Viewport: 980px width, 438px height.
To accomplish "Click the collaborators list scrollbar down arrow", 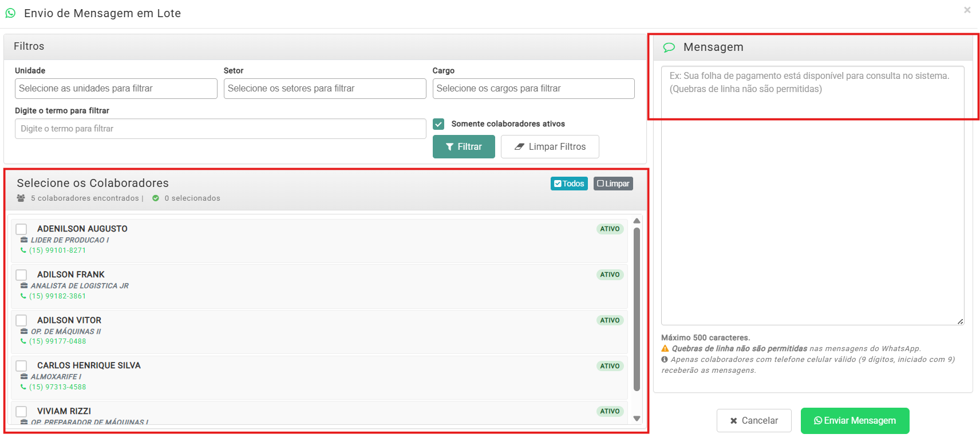I will [x=637, y=419].
